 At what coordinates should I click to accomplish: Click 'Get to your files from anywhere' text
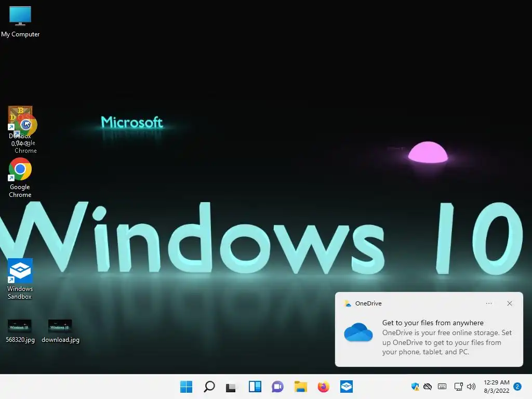click(433, 323)
